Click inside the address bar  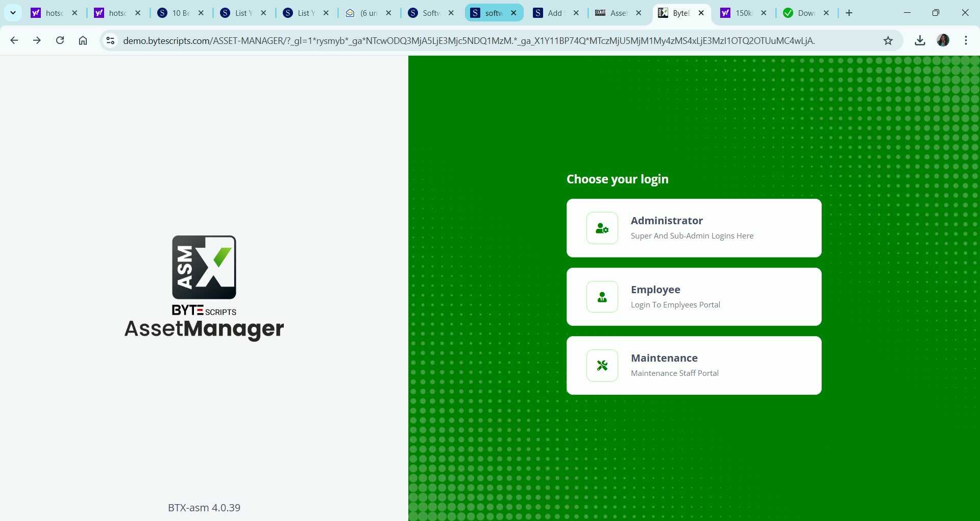[459, 41]
